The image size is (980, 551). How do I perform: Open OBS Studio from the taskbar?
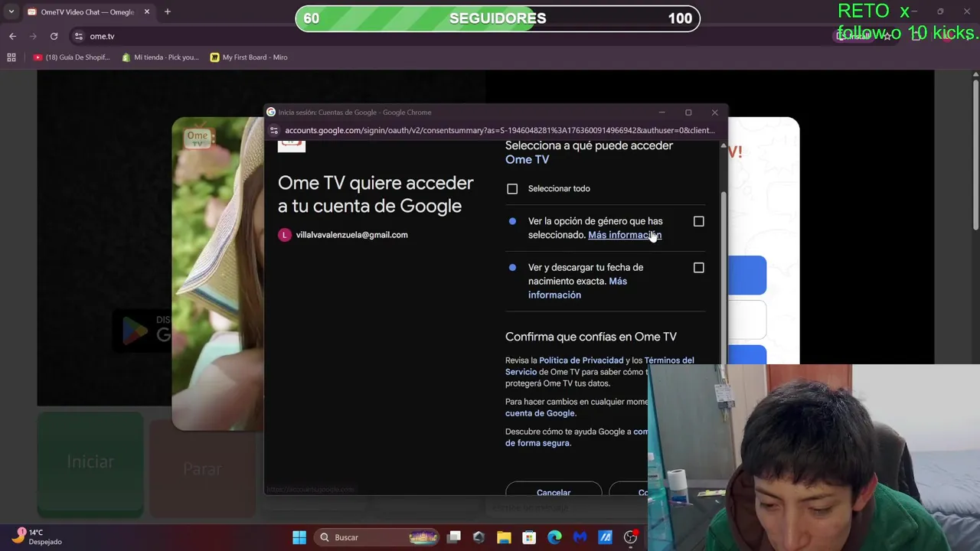tap(630, 537)
